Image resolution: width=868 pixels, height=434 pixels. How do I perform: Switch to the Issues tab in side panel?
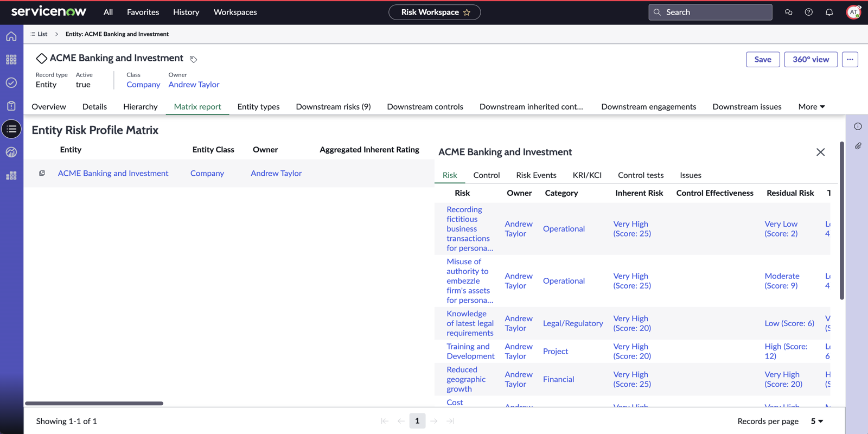click(x=691, y=175)
